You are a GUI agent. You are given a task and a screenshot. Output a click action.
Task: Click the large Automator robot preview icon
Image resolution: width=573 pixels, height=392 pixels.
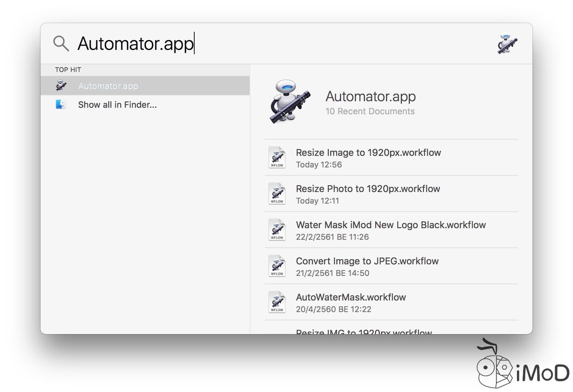(290, 101)
